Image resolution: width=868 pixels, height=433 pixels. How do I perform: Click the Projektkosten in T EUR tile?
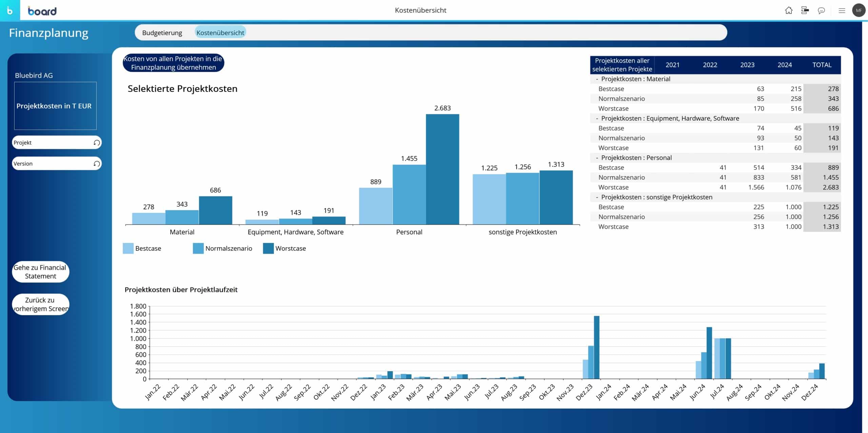point(55,106)
